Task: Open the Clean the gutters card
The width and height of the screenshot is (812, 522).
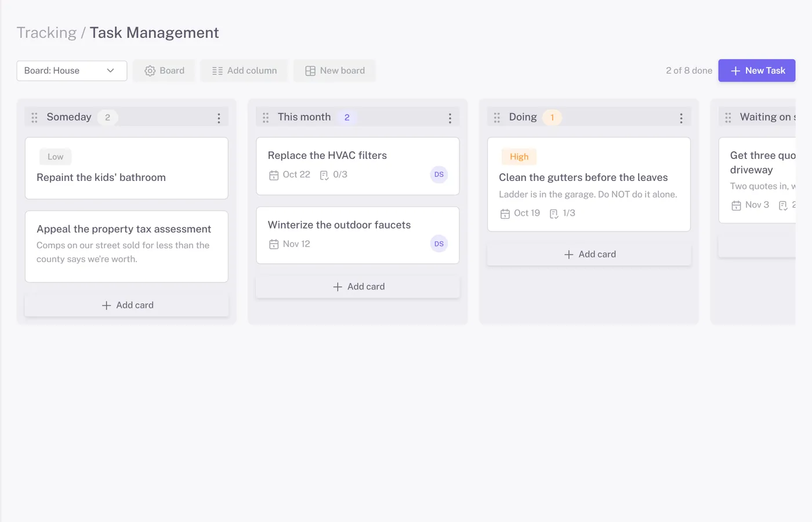Action: click(589, 184)
